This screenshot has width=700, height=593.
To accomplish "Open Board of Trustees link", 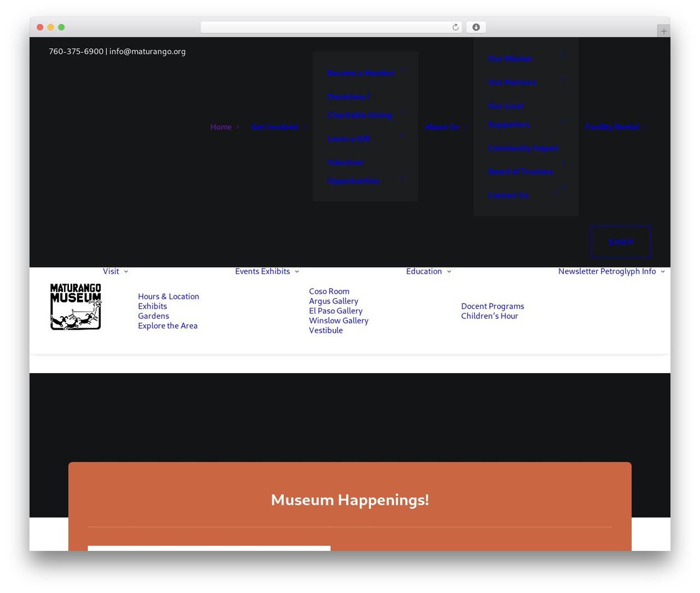I will (x=521, y=172).
